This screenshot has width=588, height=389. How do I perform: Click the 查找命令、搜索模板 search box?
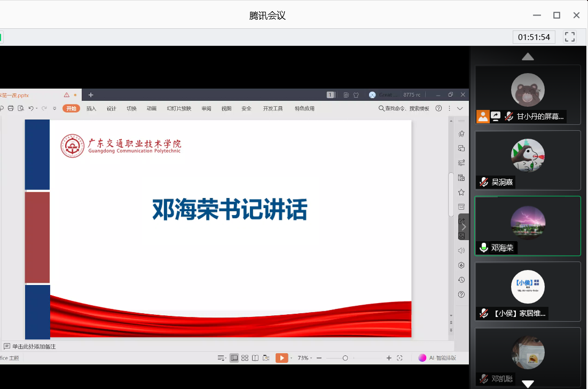[x=404, y=108]
